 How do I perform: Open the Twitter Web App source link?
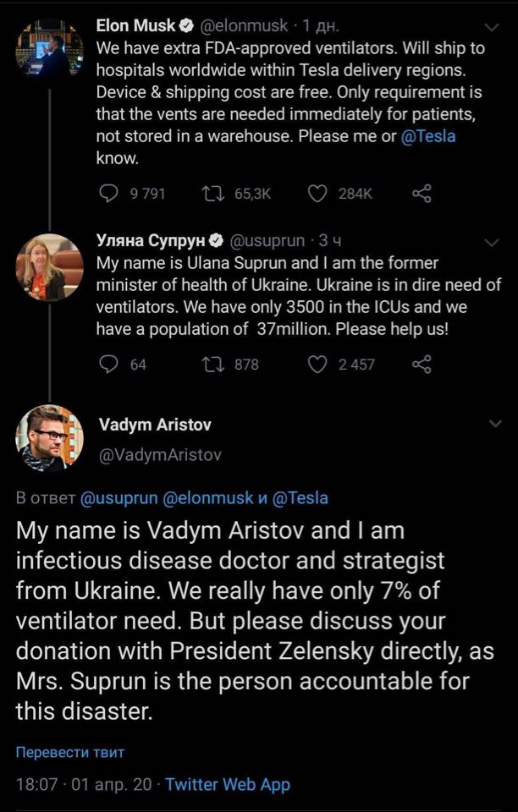click(227, 784)
